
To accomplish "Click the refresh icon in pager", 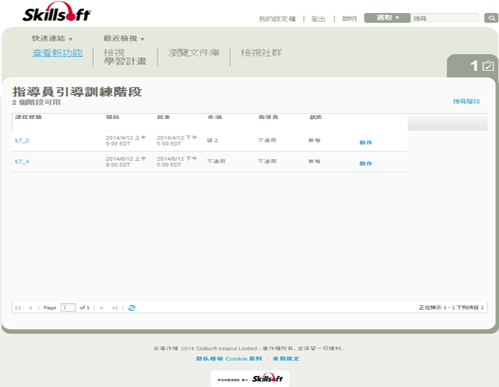I will (x=132, y=308).
